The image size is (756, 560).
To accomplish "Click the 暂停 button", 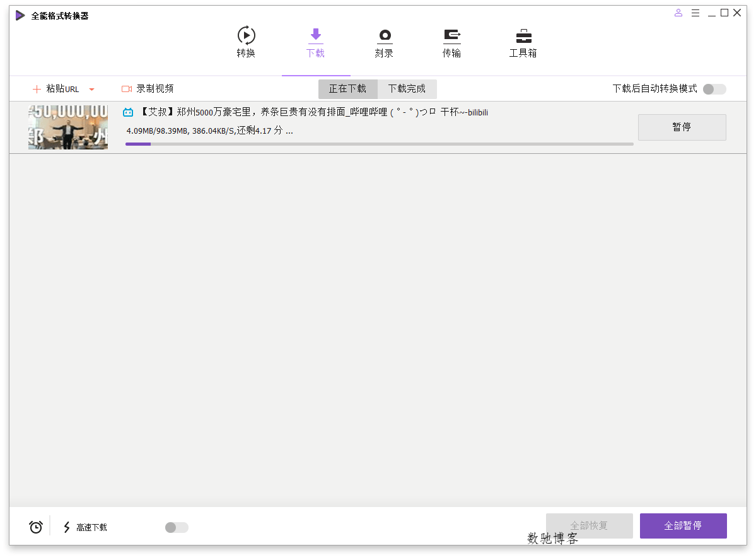I will [682, 127].
